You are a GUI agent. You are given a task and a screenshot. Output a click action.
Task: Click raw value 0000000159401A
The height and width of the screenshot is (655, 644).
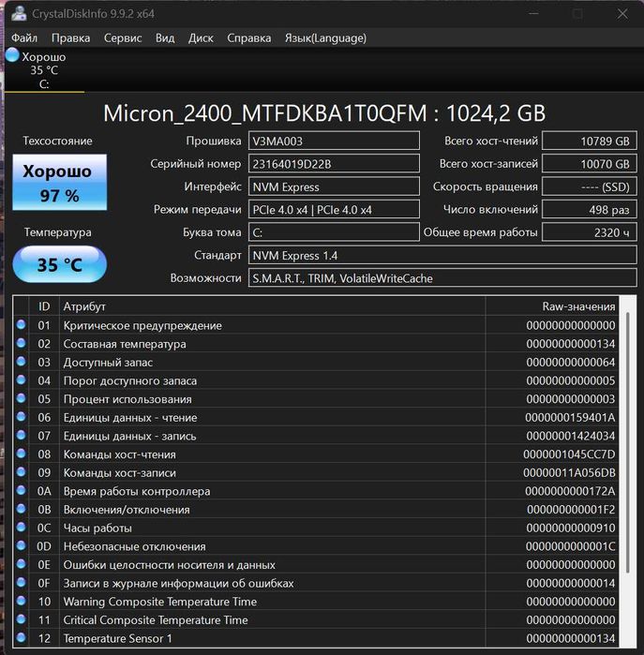pos(570,417)
